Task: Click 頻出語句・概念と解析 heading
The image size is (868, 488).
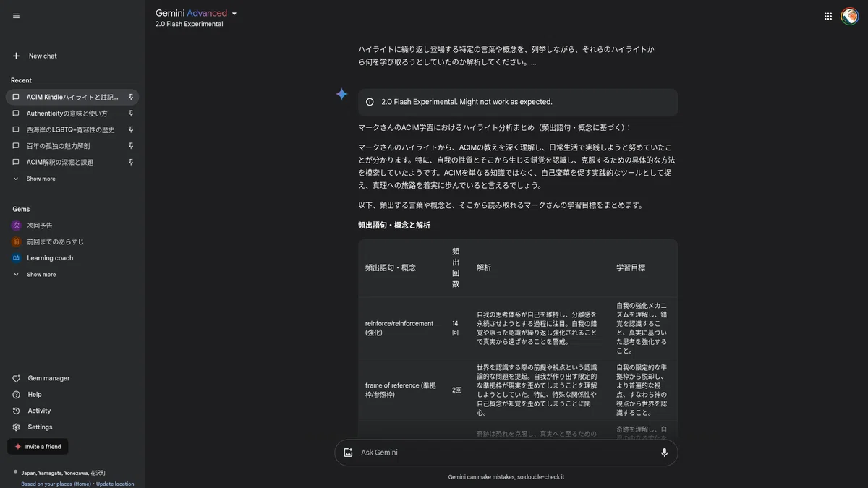Action: 394,226
